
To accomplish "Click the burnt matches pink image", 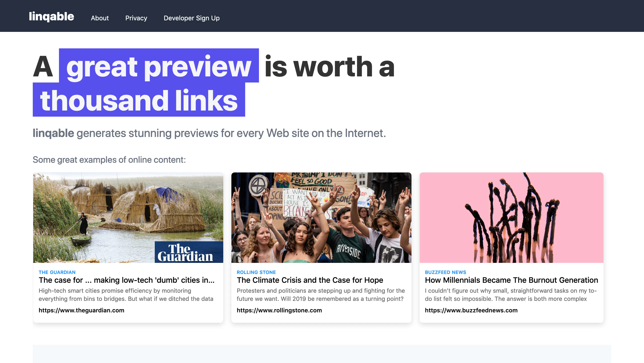I will click(x=511, y=217).
